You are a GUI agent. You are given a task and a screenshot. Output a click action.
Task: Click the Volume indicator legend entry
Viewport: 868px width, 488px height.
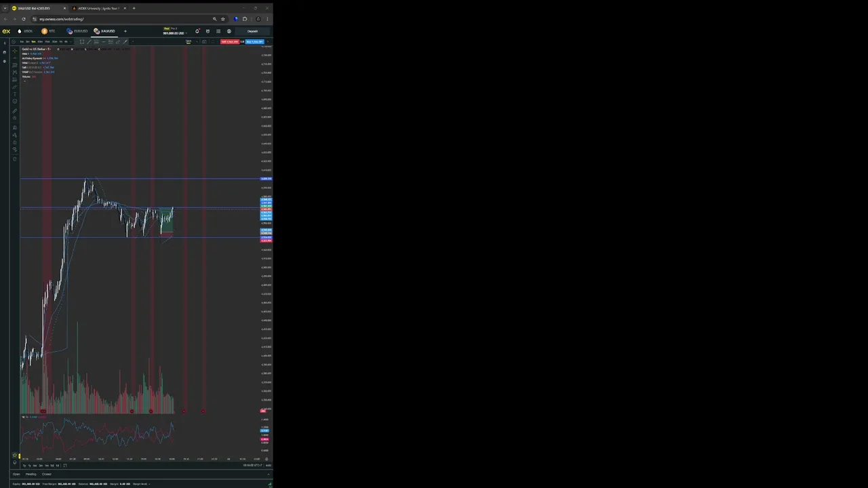point(29,77)
